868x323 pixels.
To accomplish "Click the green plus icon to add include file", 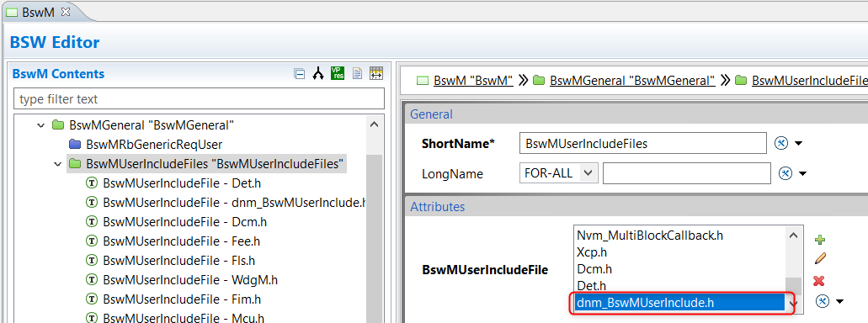I will (x=820, y=240).
